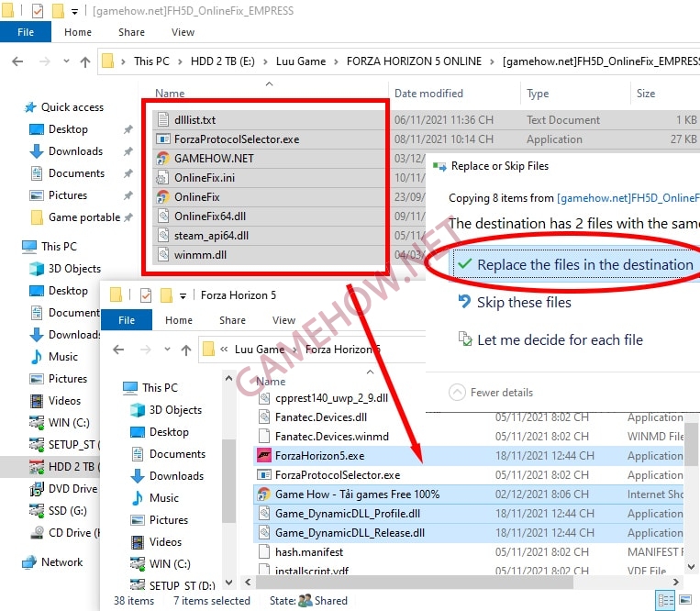700x611 pixels.
Task: Open recent locations dropdown in Forza Horizon 5 window
Action: coord(167,350)
